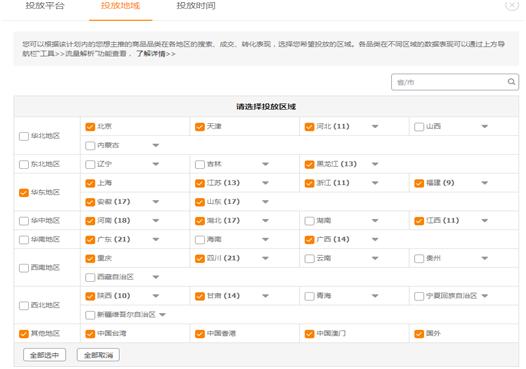Check the 华南地区 region checkbox
The image size is (526, 369).
coord(24,240)
